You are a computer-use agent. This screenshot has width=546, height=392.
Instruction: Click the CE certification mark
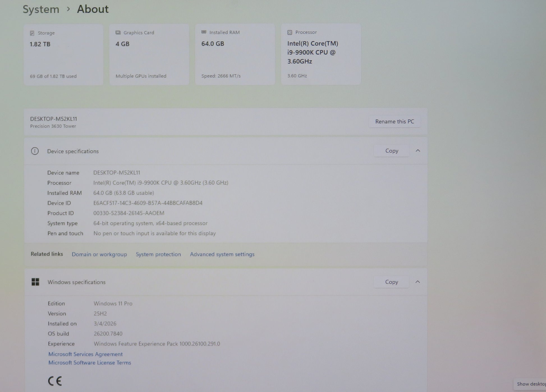[55, 381]
